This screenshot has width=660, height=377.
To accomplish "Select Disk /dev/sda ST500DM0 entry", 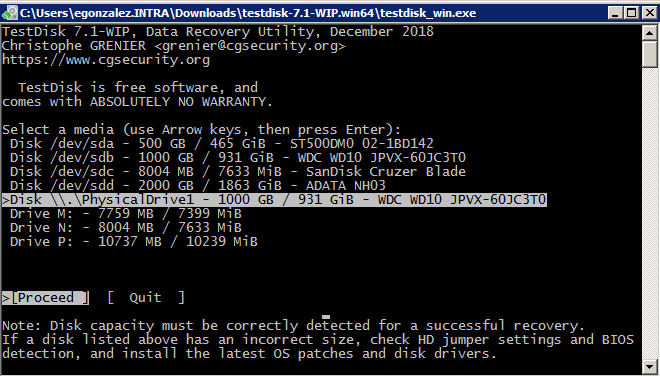I will 222,143.
